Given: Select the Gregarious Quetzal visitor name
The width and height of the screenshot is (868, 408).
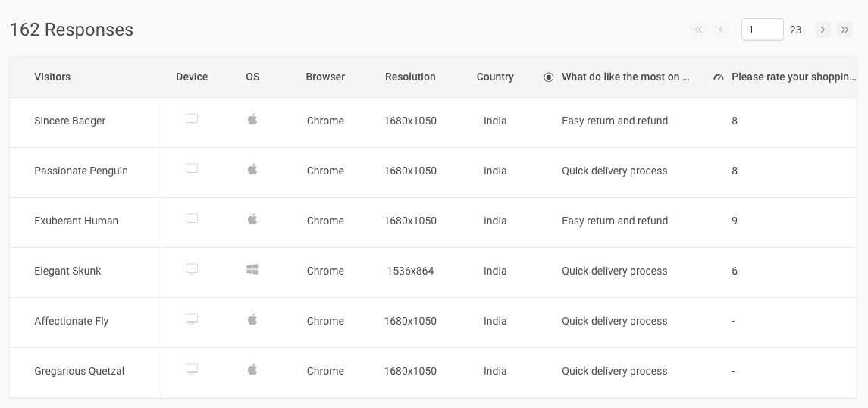Looking at the screenshot, I should (79, 371).
